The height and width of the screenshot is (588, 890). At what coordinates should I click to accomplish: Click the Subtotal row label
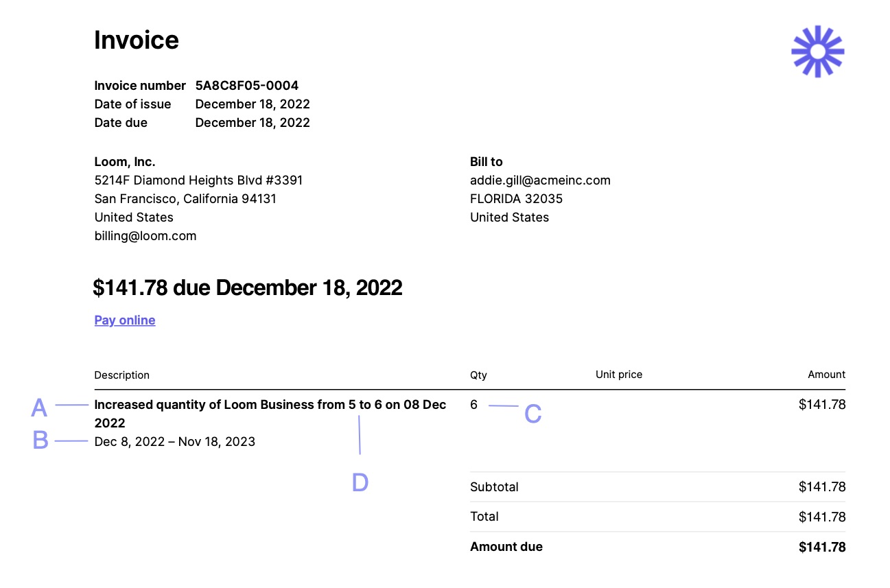pyautogui.click(x=494, y=487)
